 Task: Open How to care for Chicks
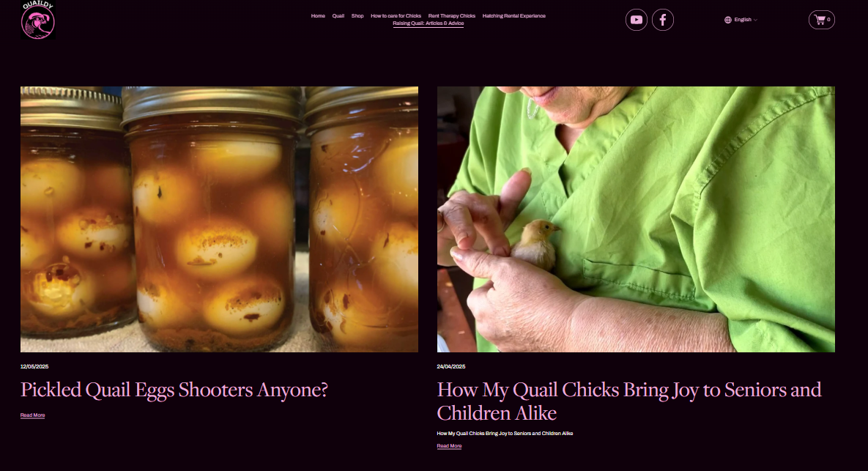point(396,16)
